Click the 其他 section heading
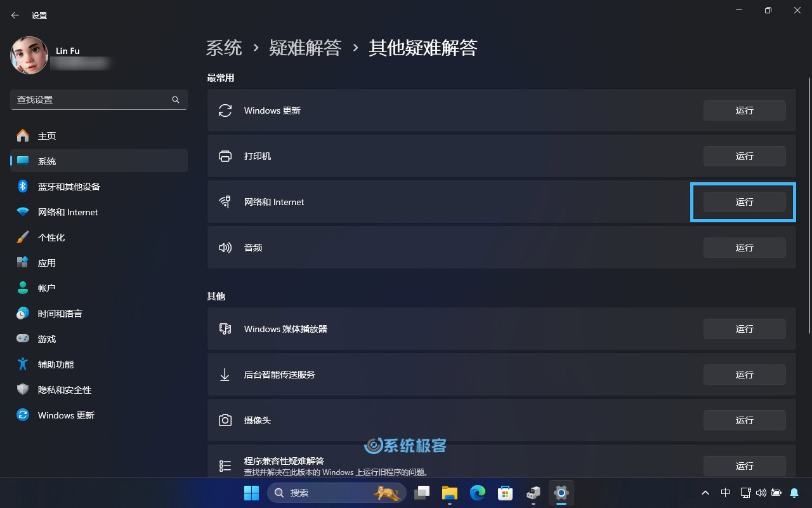812x508 pixels. [216, 296]
